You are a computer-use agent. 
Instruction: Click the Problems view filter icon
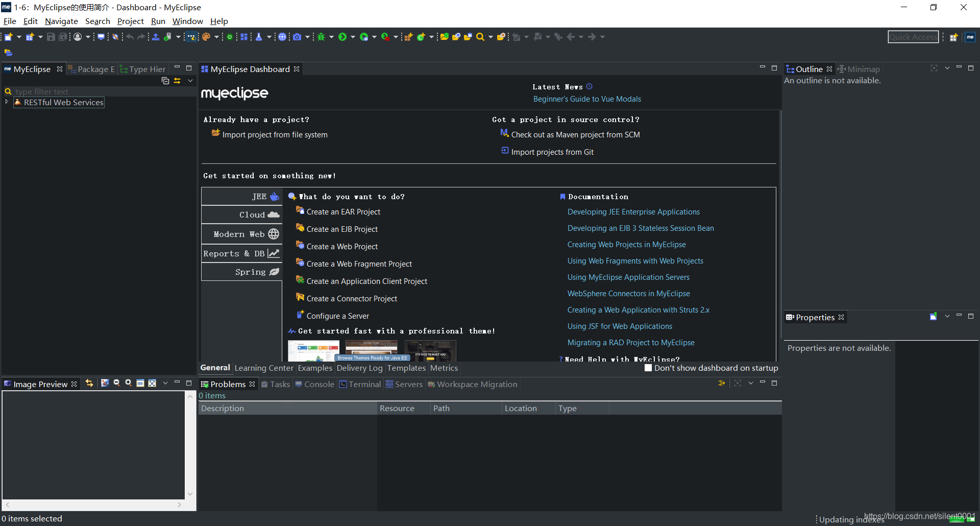722,383
